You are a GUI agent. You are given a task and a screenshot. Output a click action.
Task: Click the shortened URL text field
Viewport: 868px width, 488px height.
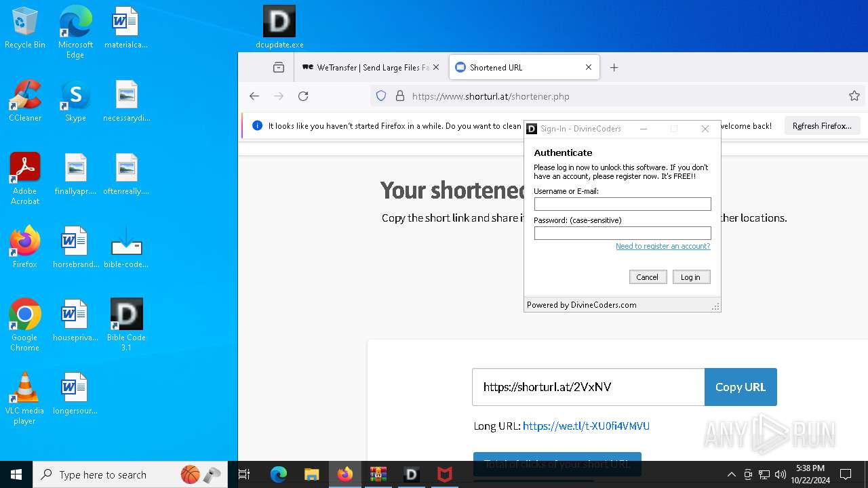(589, 387)
